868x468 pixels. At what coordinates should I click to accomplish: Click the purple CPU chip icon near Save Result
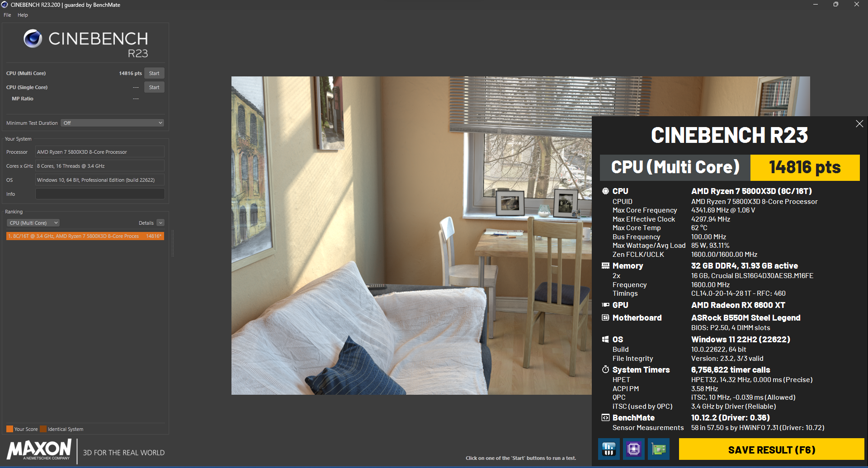tap(633, 449)
